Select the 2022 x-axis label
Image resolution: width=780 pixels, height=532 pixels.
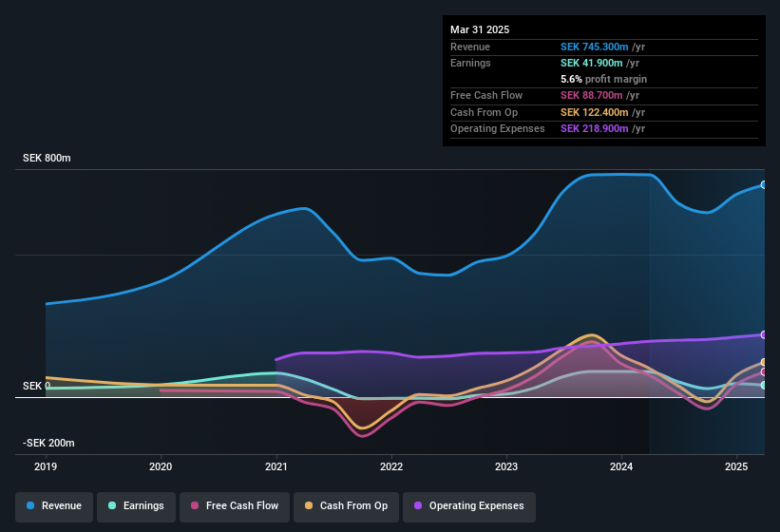tap(391, 466)
